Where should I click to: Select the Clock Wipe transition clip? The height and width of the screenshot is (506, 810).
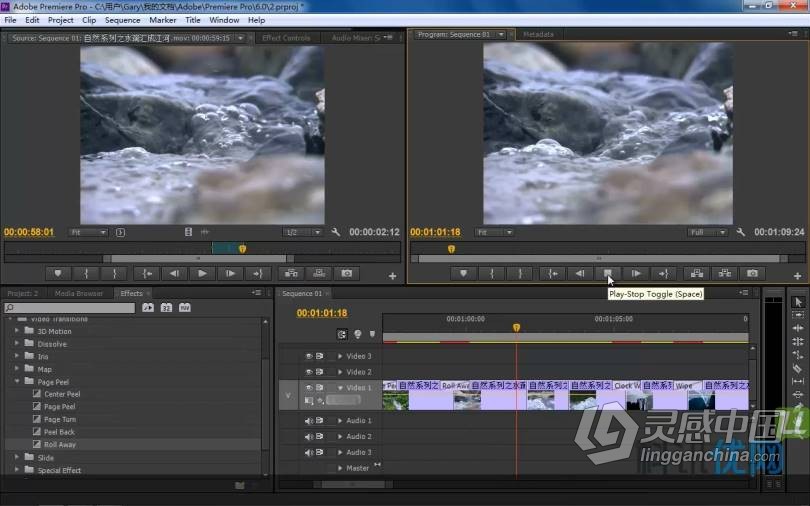(x=627, y=385)
